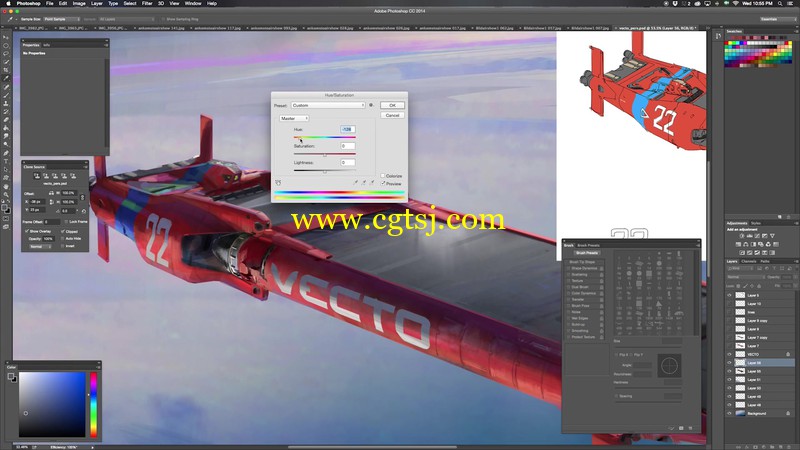Click the Curves adjustment icon
This screenshot has height=450, width=800.
click(x=757, y=236)
